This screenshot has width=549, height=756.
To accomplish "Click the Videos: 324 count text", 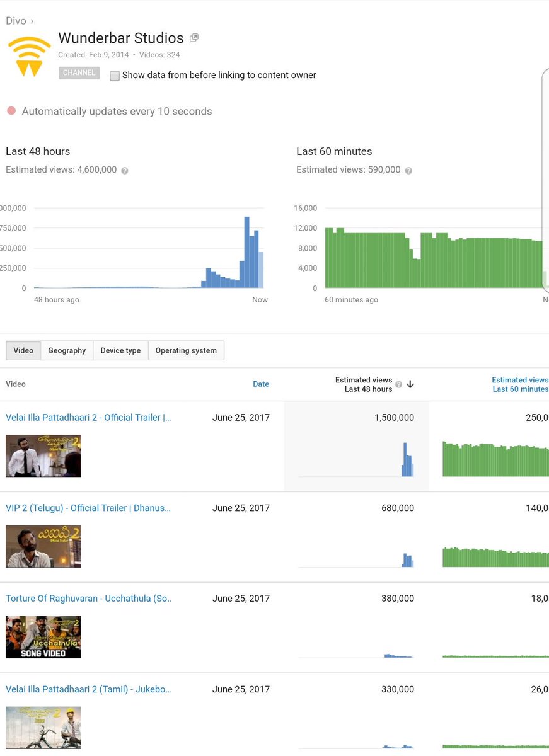I will (x=159, y=55).
